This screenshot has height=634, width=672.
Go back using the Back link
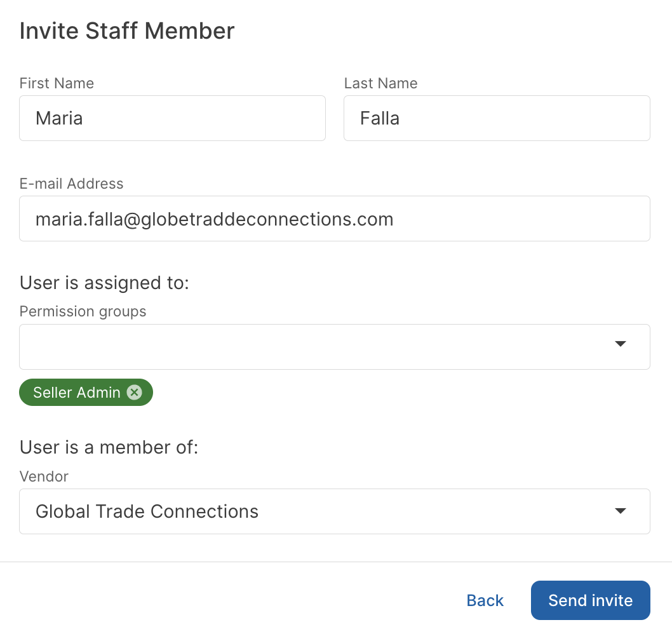point(485,600)
